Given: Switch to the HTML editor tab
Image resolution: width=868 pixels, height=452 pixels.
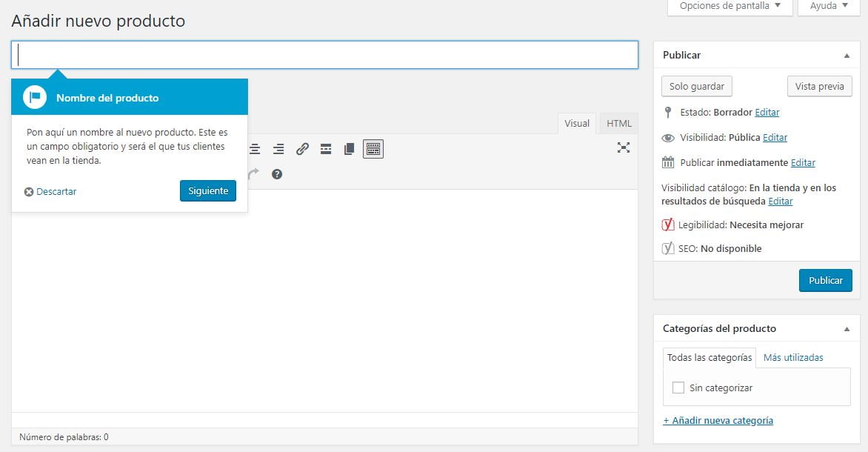Looking at the screenshot, I should (x=618, y=123).
